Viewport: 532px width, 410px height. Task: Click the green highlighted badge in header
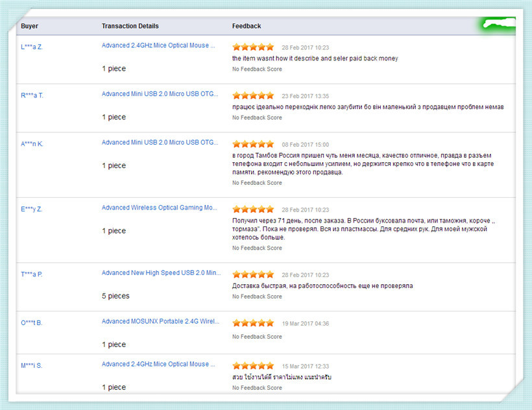click(499, 25)
